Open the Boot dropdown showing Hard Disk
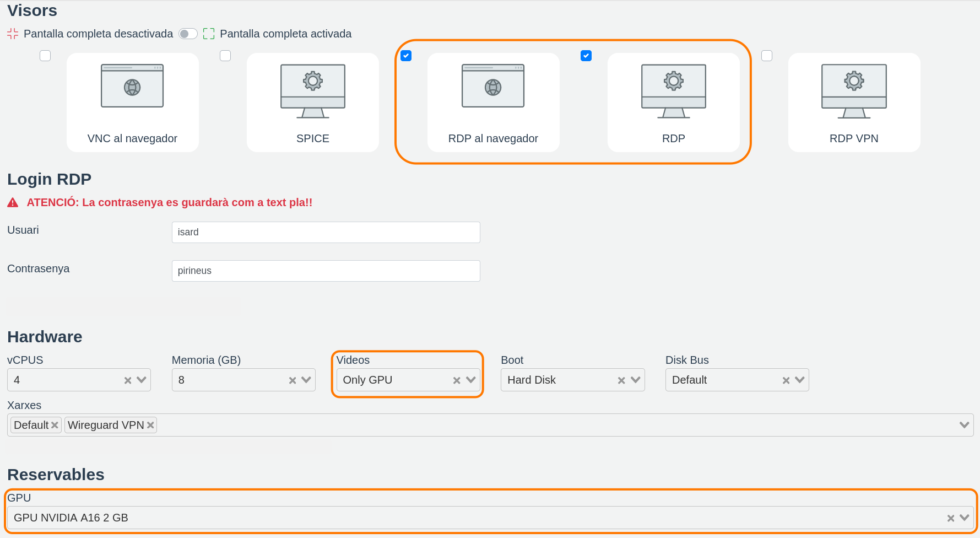980x538 pixels. pos(636,380)
